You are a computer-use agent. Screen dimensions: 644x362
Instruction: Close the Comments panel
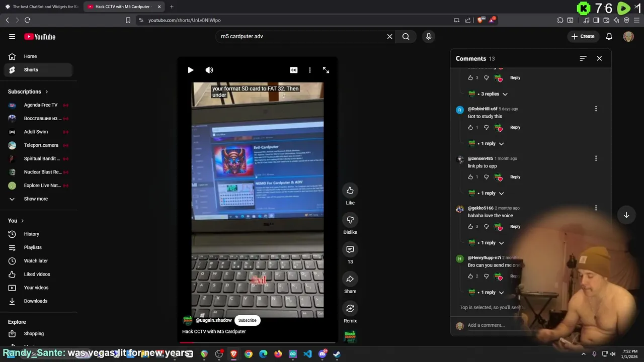599,58
